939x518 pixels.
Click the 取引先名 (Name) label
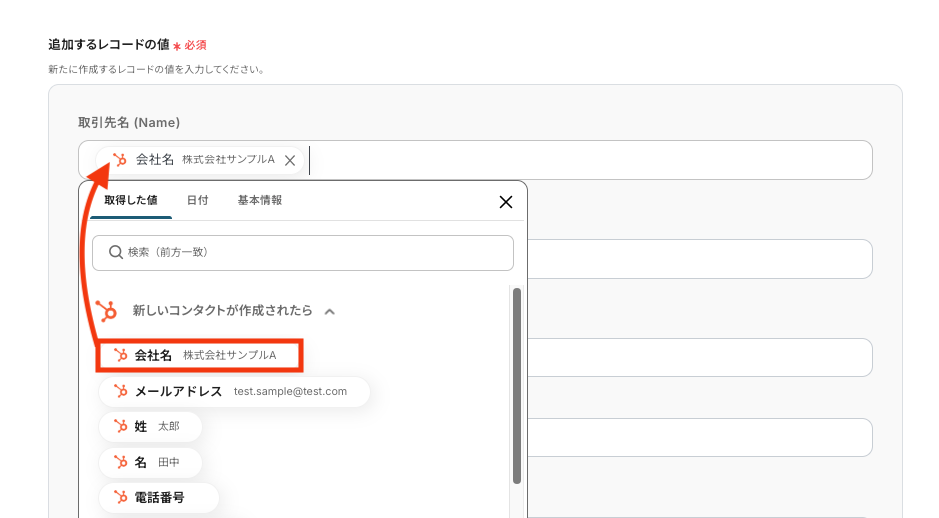129,123
